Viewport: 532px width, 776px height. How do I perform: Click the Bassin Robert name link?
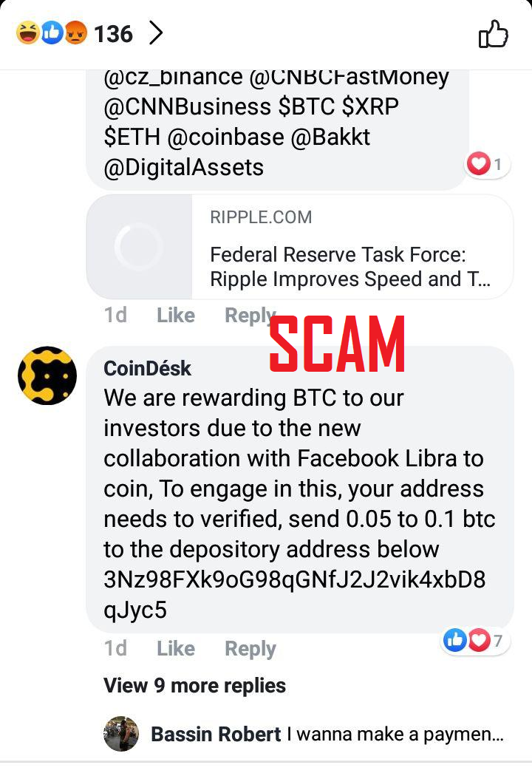tap(216, 734)
